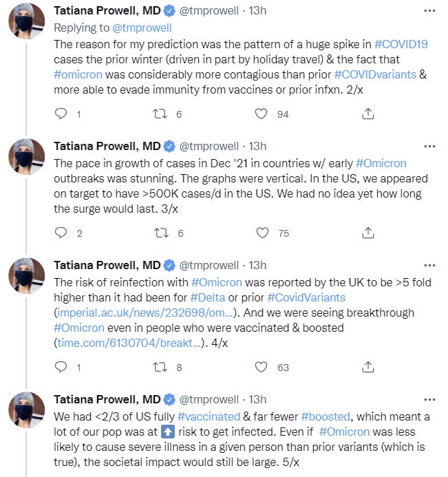Share the 4/x tweet about reinfection risk
This screenshot has width=448, height=477.
(x=367, y=368)
